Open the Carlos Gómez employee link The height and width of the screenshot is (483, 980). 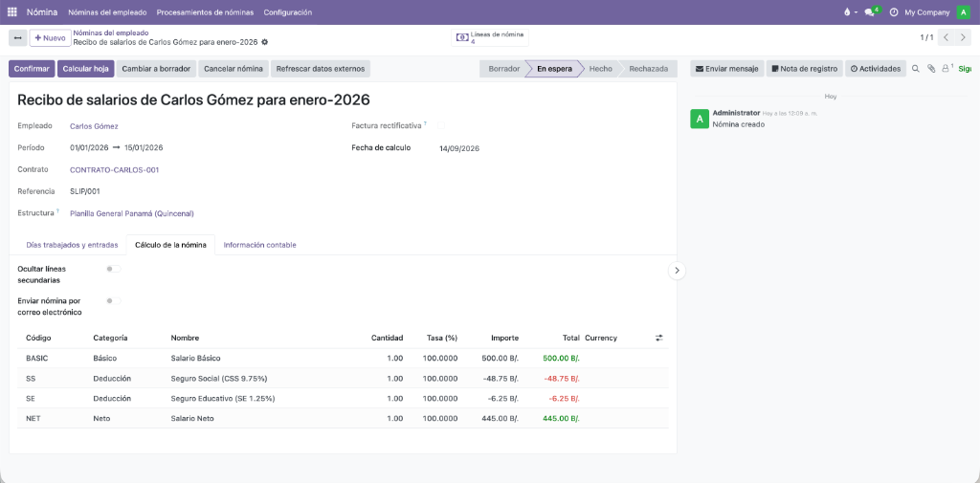click(94, 126)
